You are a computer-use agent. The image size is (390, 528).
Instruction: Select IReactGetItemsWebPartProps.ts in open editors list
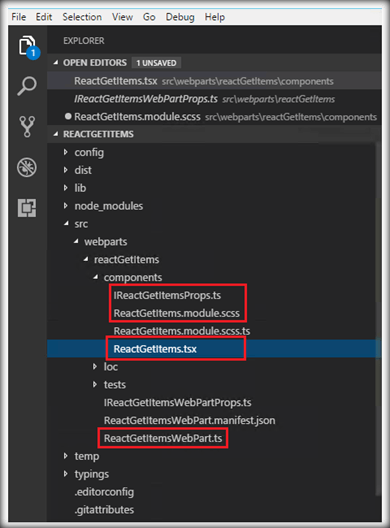coord(214,99)
